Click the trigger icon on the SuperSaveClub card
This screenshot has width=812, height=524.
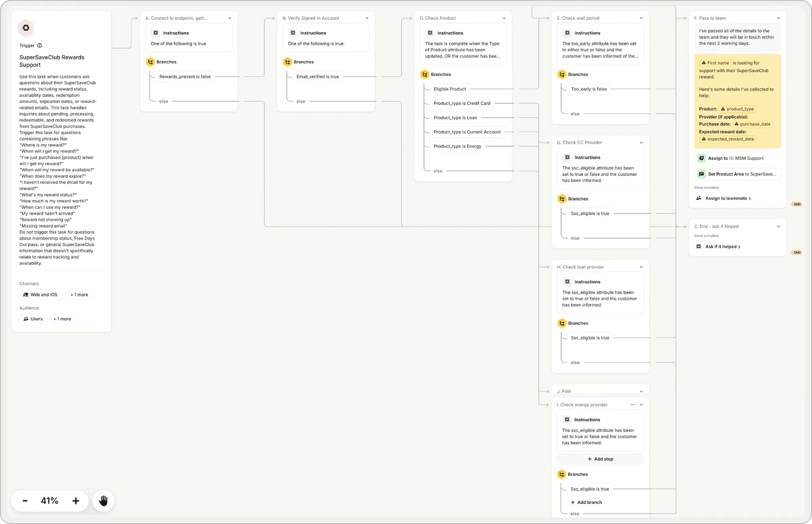(26, 28)
